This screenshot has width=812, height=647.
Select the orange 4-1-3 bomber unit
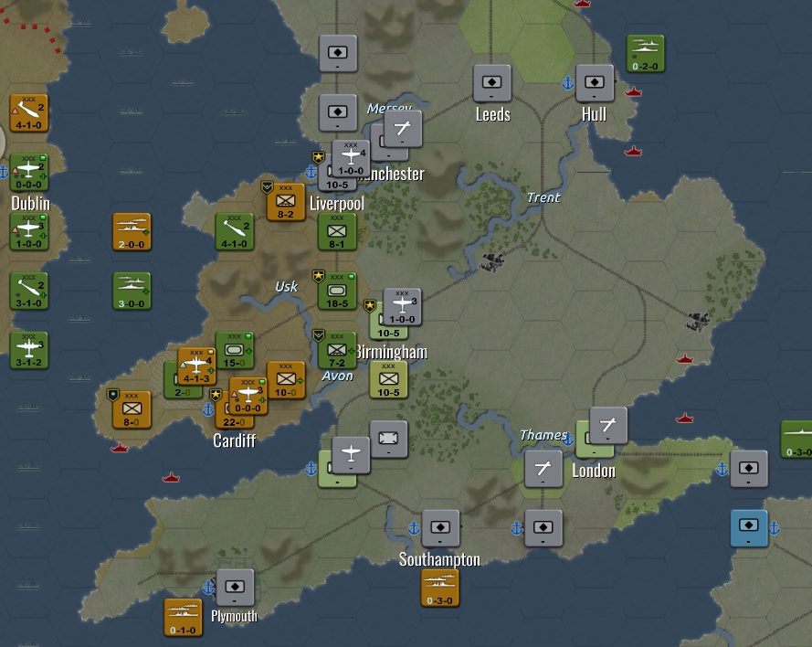196,366
